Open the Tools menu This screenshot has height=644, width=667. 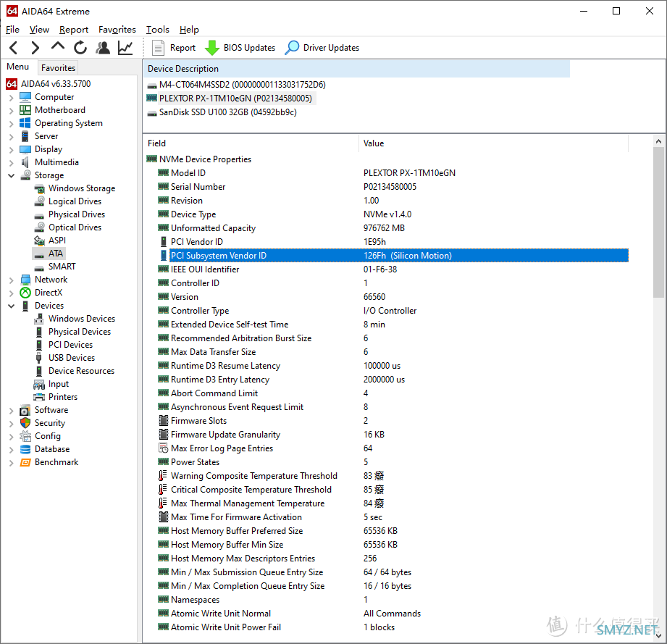(x=157, y=30)
